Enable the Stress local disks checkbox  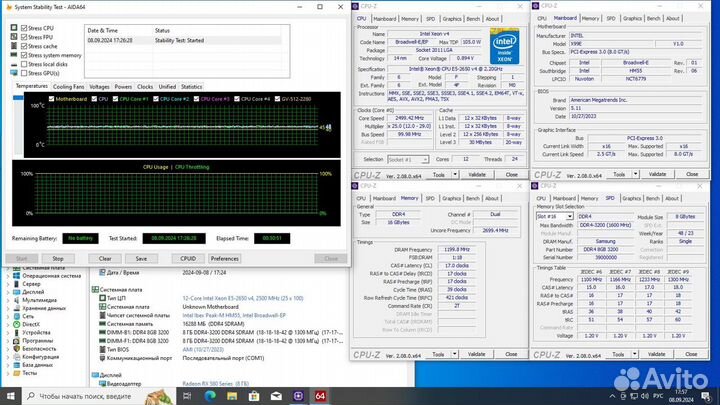point(24,64)
